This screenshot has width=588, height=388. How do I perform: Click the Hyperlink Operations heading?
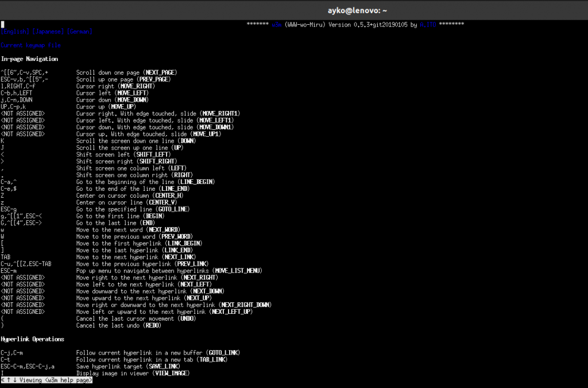point(32,339)
